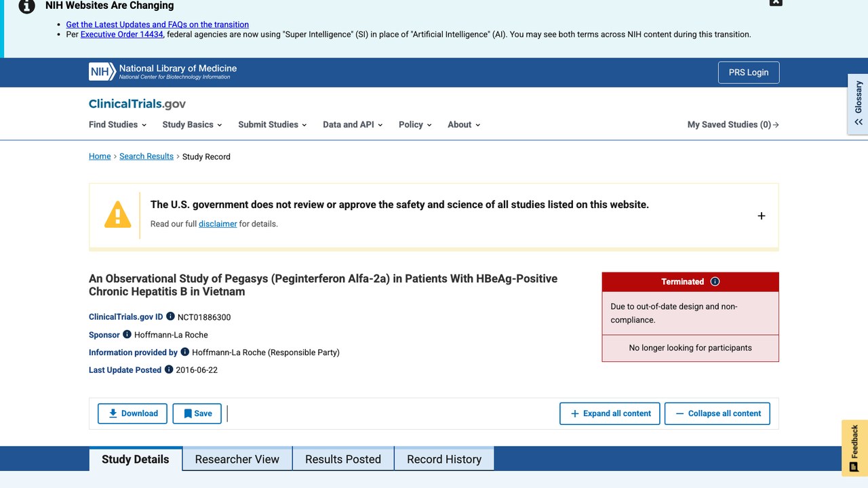Click info icon next to Last Update Posted

pyautogui.click(x=169, y=369)
